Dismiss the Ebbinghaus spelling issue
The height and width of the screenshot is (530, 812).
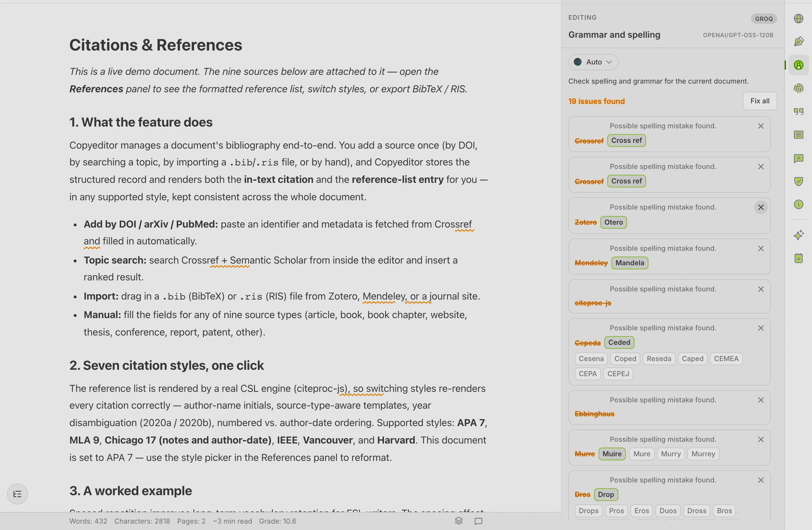coord(760,400)
